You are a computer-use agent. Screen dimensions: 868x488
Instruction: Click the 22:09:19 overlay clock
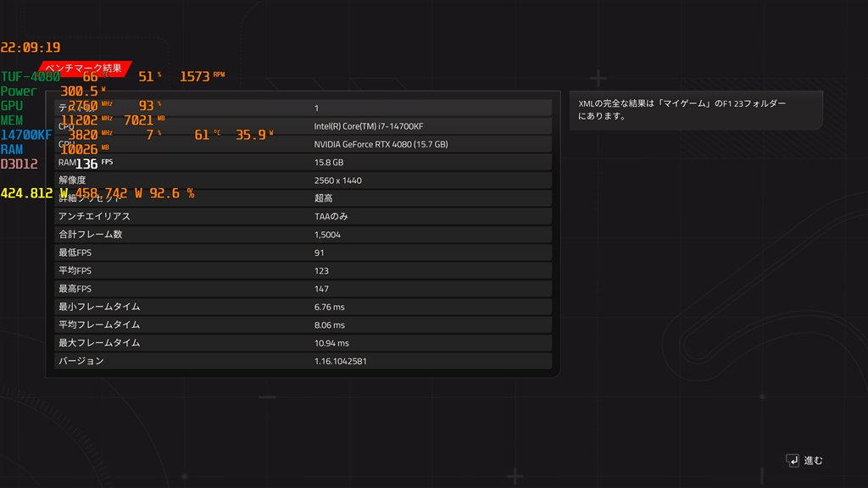(31, 47)
